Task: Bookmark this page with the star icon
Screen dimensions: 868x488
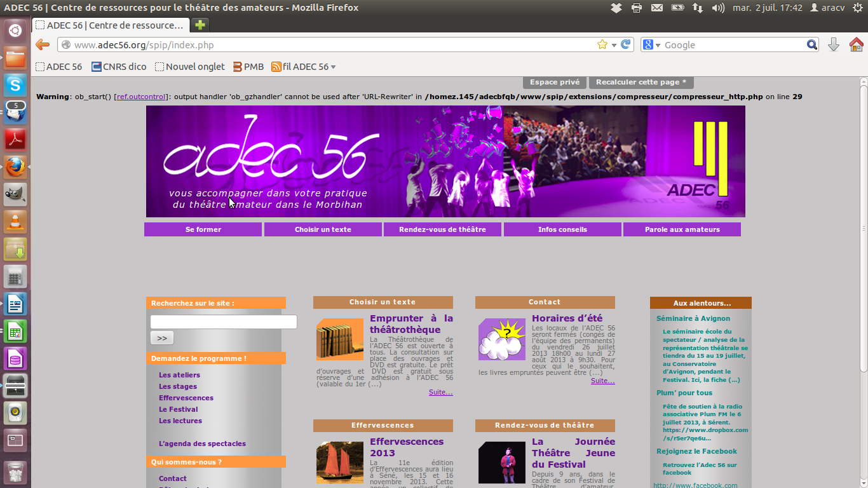Action: [x=602, y=44]
